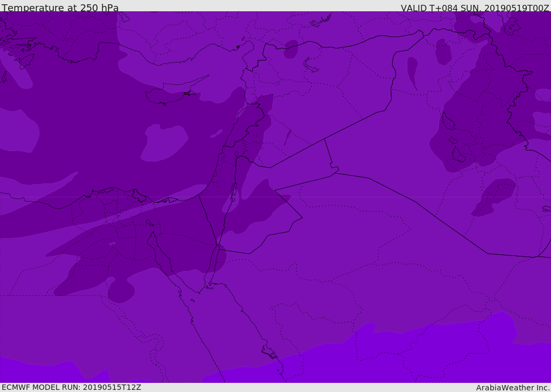Viewport: 551px width, 392px height.
Task: Select Lake Assad in northern Syria
Action: pos(310,66)
